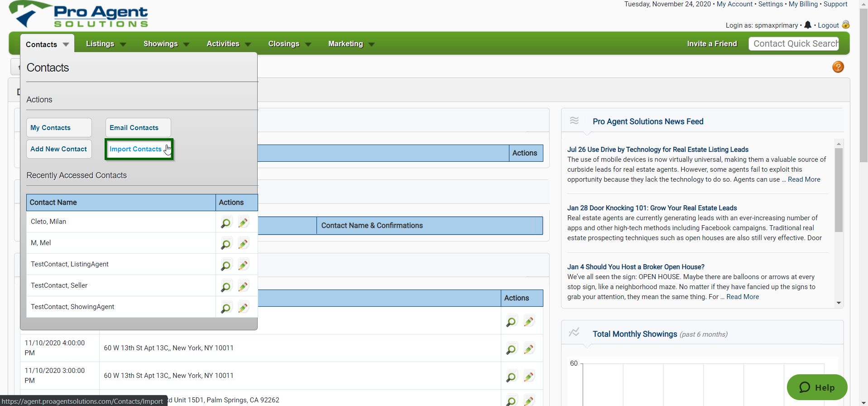Click the Total Monthly Showings chart icon
Viewport: 868px width, 406px height.
574,332
